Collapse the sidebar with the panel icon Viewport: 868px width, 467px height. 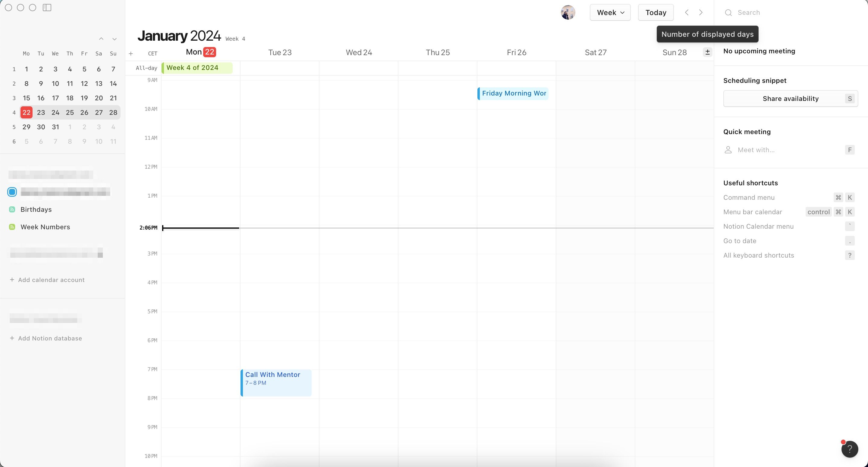(x=47, y=8)
